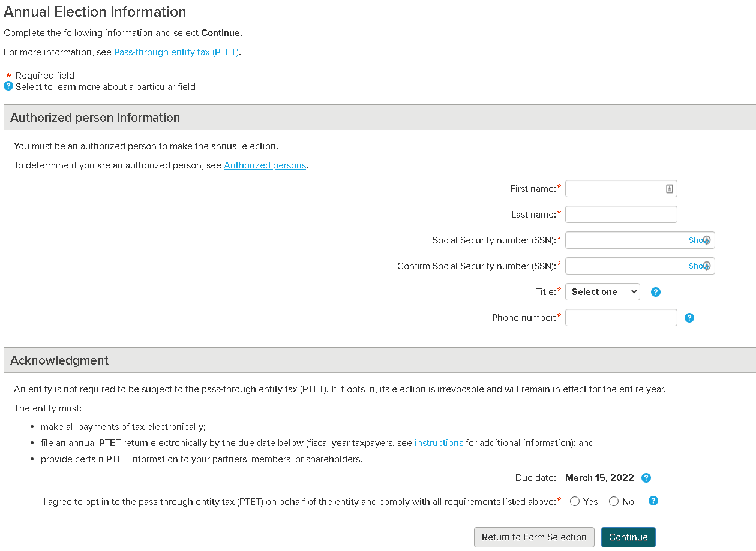Open the Due date help icon
The height and width of the screenshot is (551, 756).
pyautogui.click(x=646, y=478)
